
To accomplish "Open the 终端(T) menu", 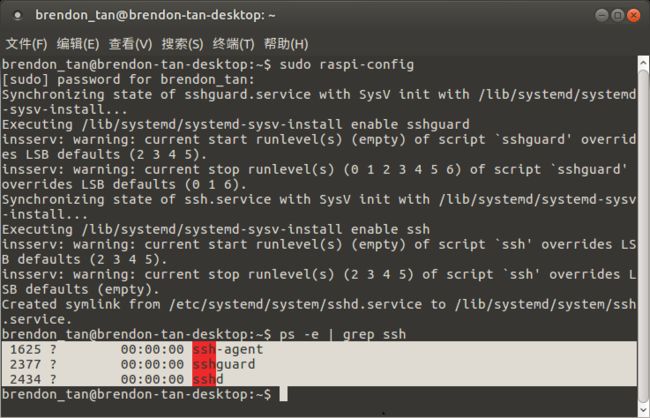I will coord(233,44).
